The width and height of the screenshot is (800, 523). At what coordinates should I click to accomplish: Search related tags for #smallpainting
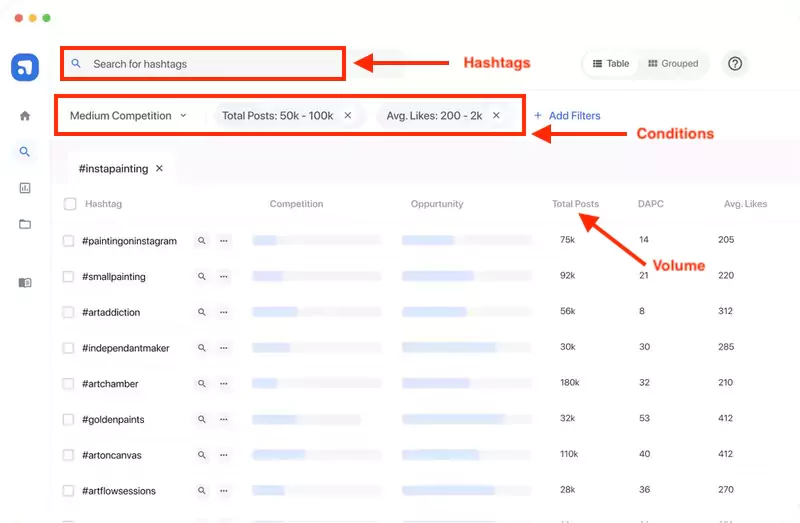202,277
